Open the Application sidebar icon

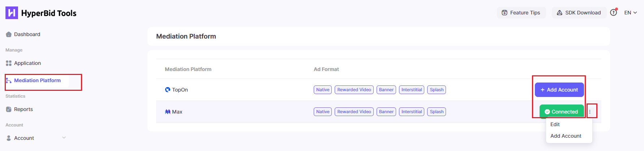click(9, 63)
